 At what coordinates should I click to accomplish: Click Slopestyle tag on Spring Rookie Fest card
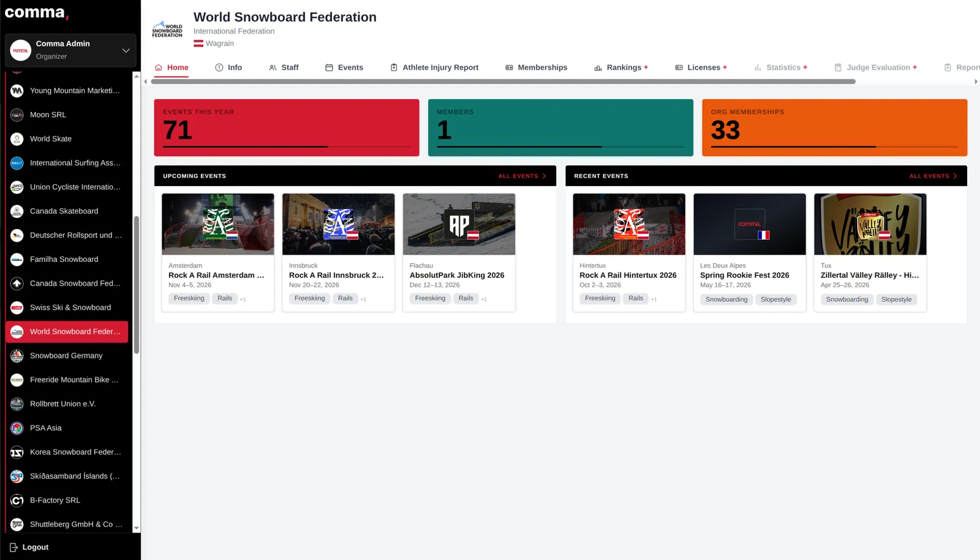(x=775, y=299)
